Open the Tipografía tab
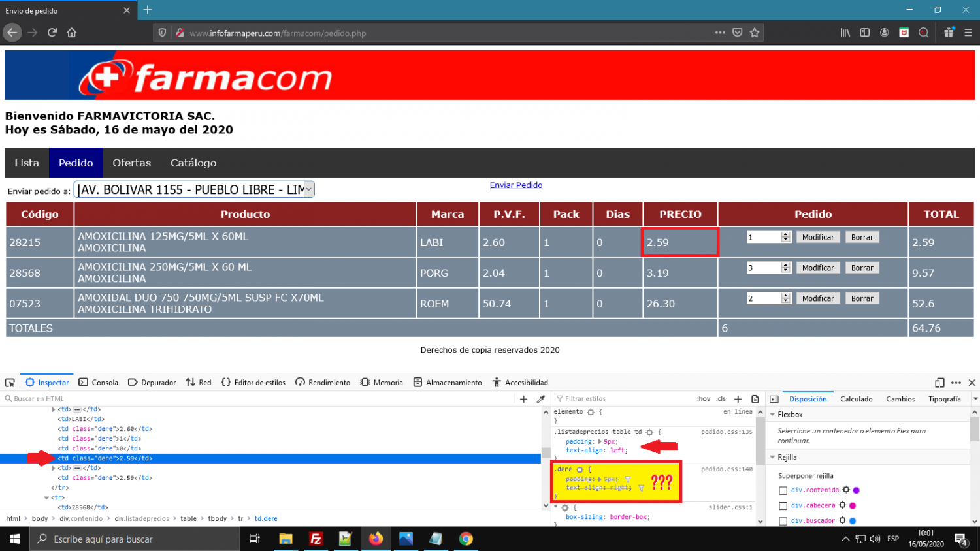Screen dimensions: 980x551 944,399
